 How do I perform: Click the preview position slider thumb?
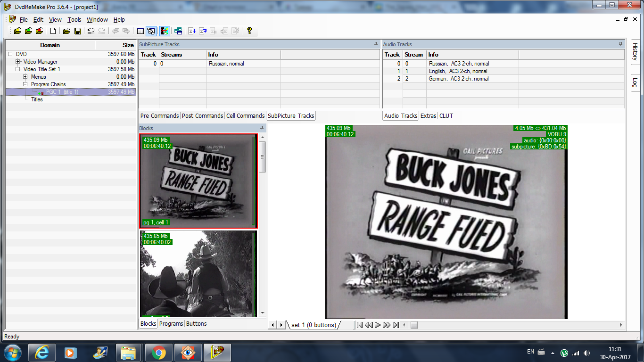pos(414,325)
